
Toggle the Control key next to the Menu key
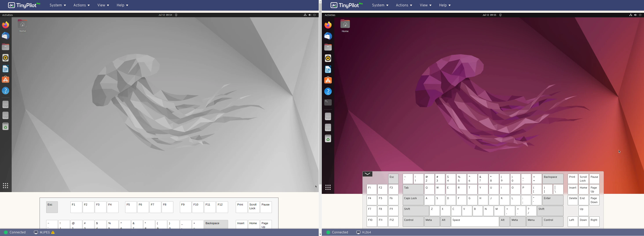[553, 222]
